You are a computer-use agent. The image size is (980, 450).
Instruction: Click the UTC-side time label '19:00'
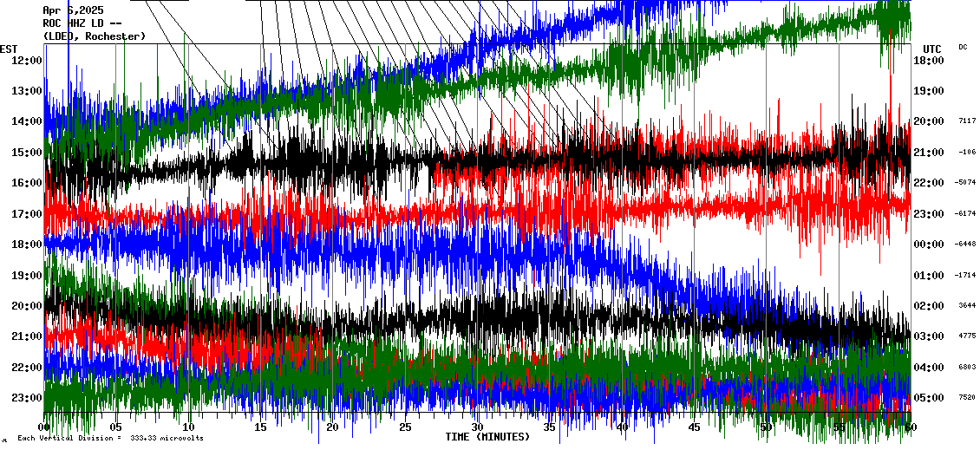[x=929, y=91]
